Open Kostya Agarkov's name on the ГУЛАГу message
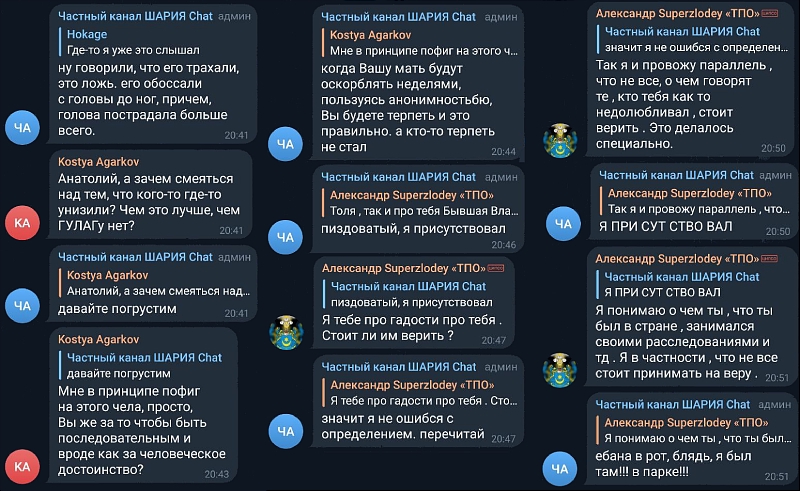 click(98, 162)
